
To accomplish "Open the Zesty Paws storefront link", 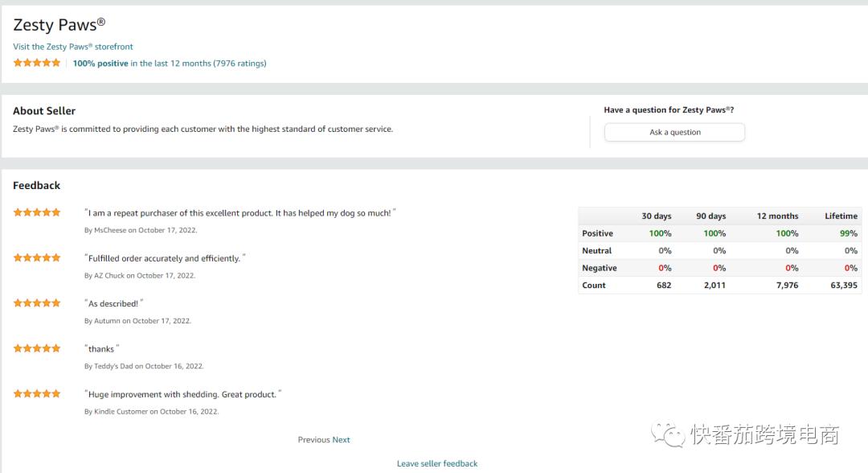I will point(73,47).
